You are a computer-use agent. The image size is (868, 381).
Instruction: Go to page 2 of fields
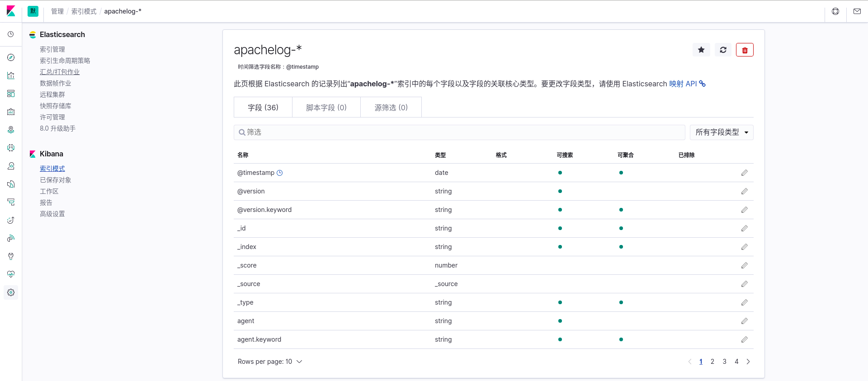(x=712, y=362)
